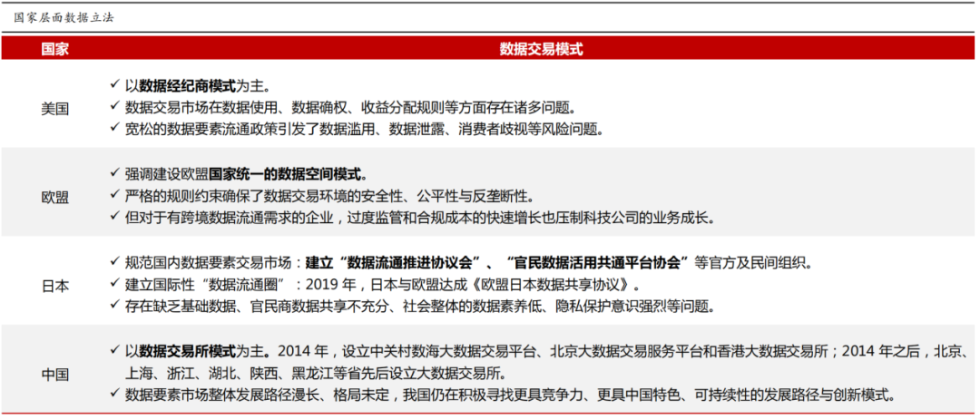Click the checkmark before 宽松的数据要素流通政策
This screenshot has width=980, height=420.
[x=114, y=128]
